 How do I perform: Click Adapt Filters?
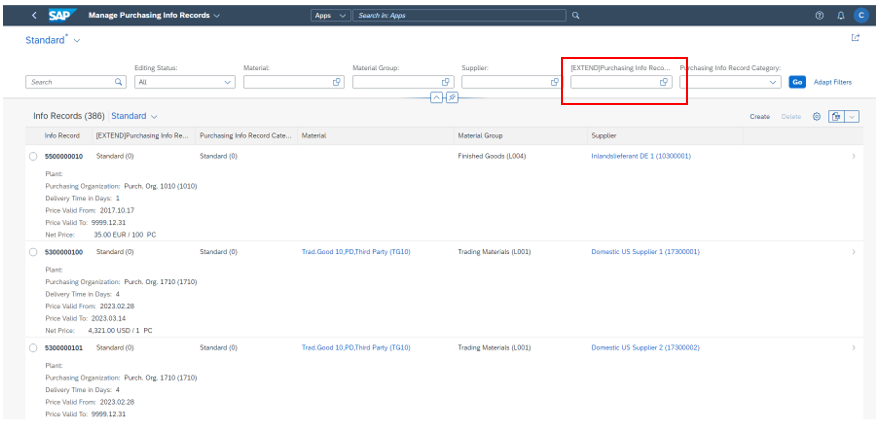pyautogui.click(x=833, y=82)
